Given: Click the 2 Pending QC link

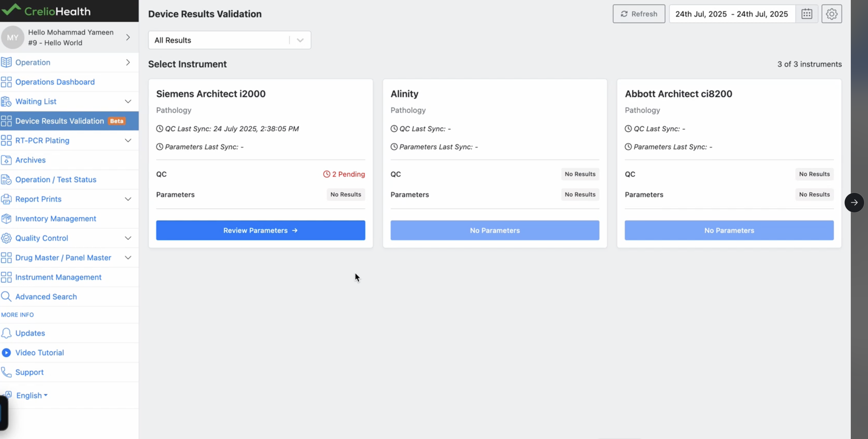Looking at the screenshot, I should 344,174.
